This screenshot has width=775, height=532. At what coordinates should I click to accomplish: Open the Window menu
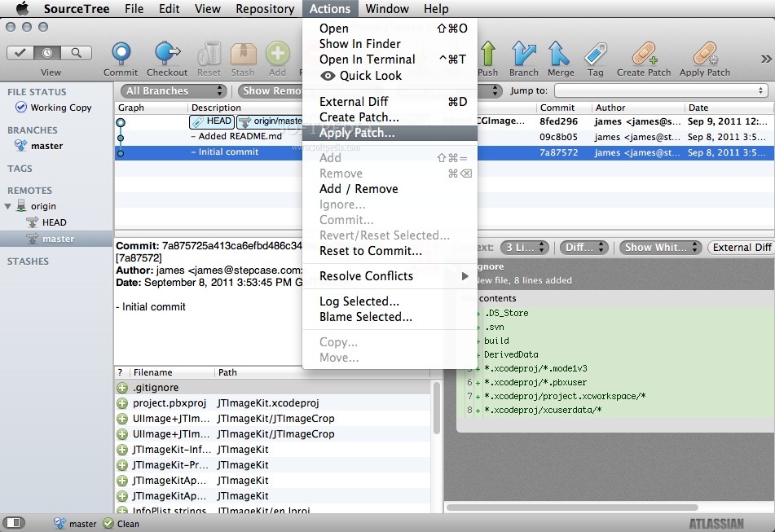click(387, 8)
